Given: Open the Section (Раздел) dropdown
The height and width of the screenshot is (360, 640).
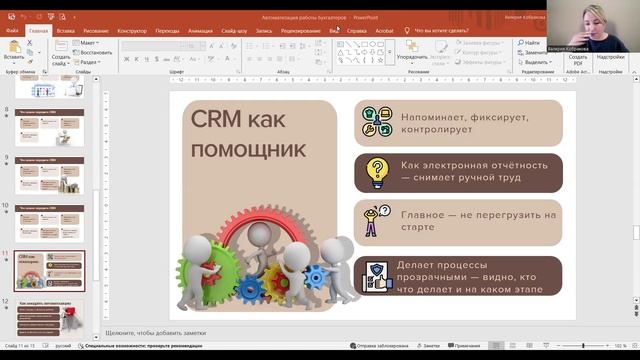Looking at the screenshot, I should tap(86, 62).
